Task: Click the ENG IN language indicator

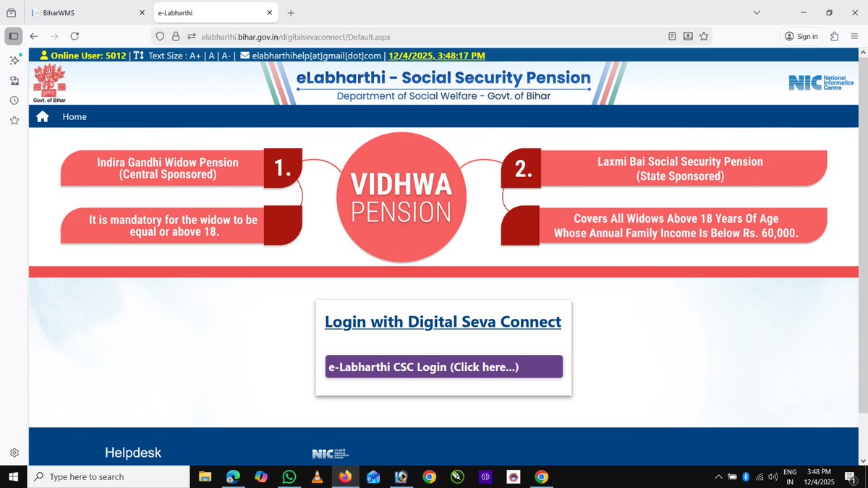Action: pos(791,476)
